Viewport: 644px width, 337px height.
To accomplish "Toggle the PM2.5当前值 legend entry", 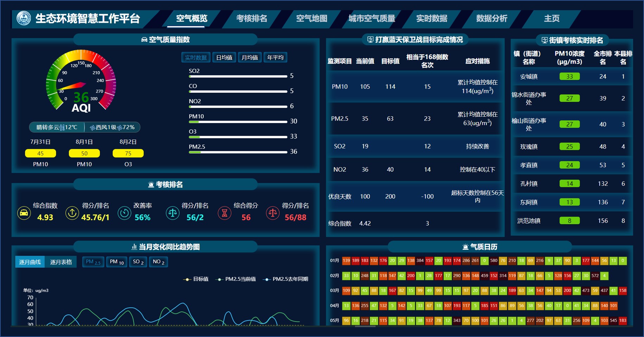I will [235, 279].
